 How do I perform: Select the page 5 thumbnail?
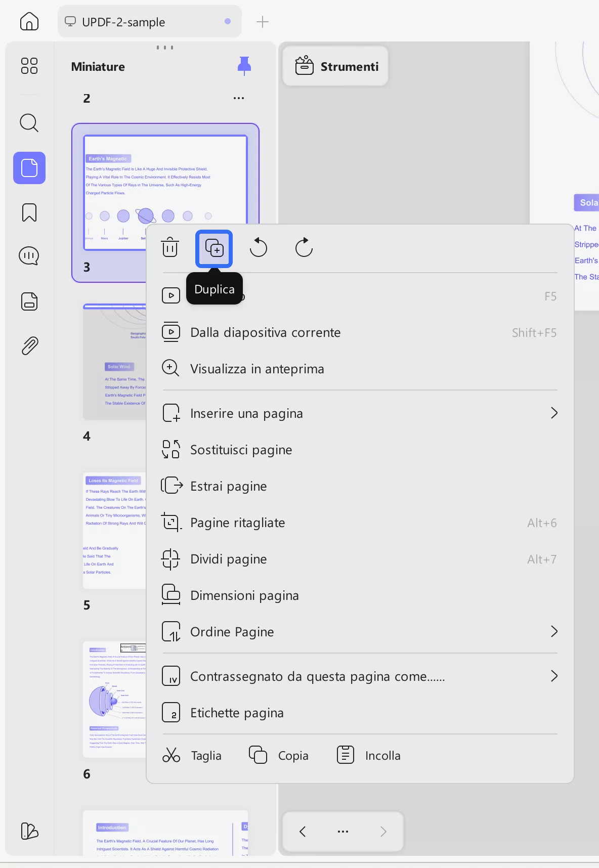coord(115,530)
